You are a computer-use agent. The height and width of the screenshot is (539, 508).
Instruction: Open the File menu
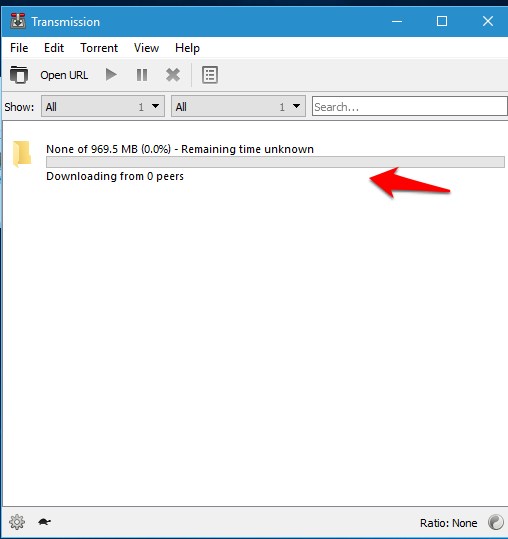click(19, 48)
